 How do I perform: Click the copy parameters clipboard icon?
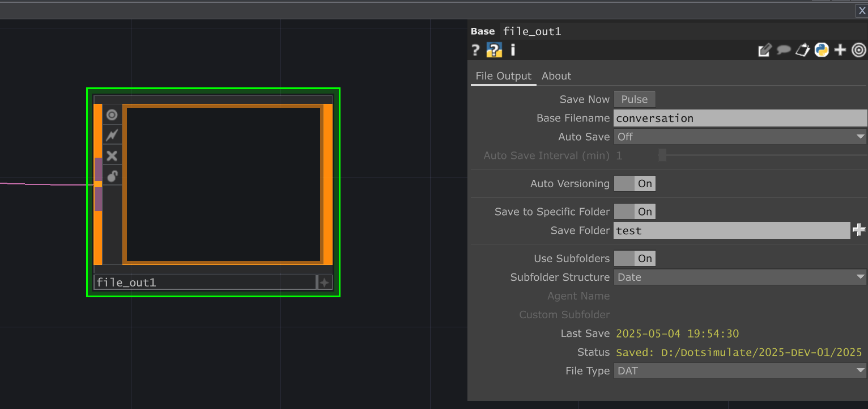point(802,50)
